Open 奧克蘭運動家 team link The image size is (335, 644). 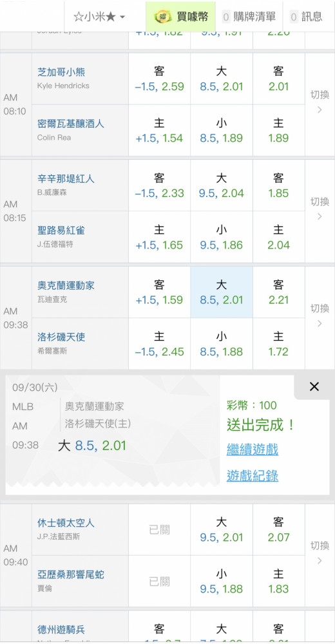point(66,285)
